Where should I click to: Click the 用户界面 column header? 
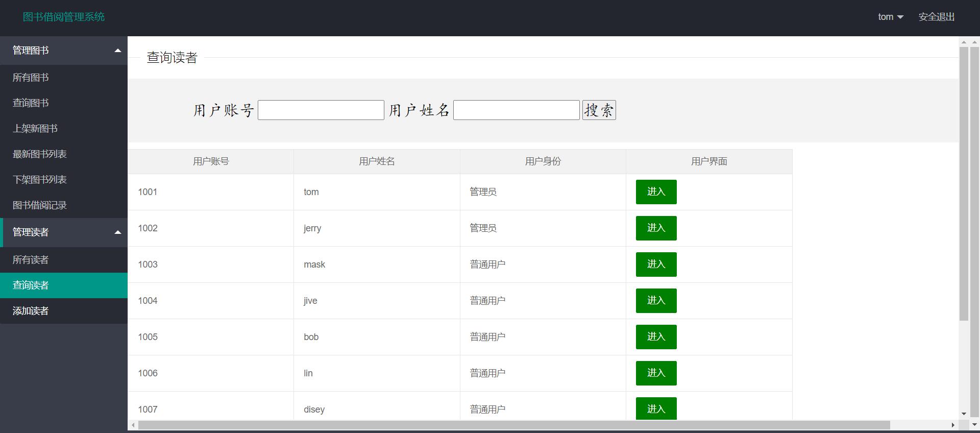pos(709,162)
